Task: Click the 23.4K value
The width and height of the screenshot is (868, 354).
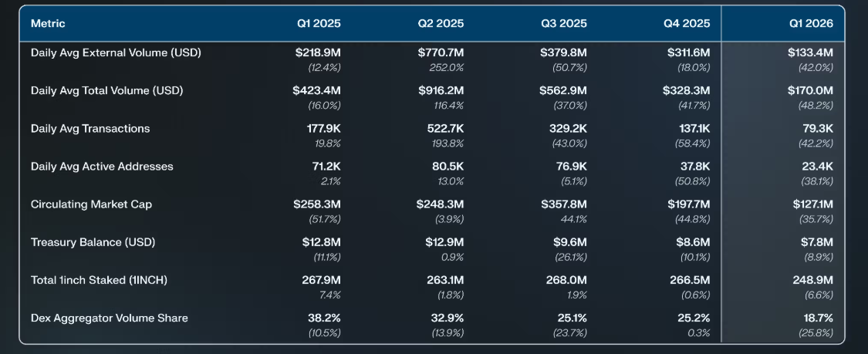Action: (x=818, y=167)
